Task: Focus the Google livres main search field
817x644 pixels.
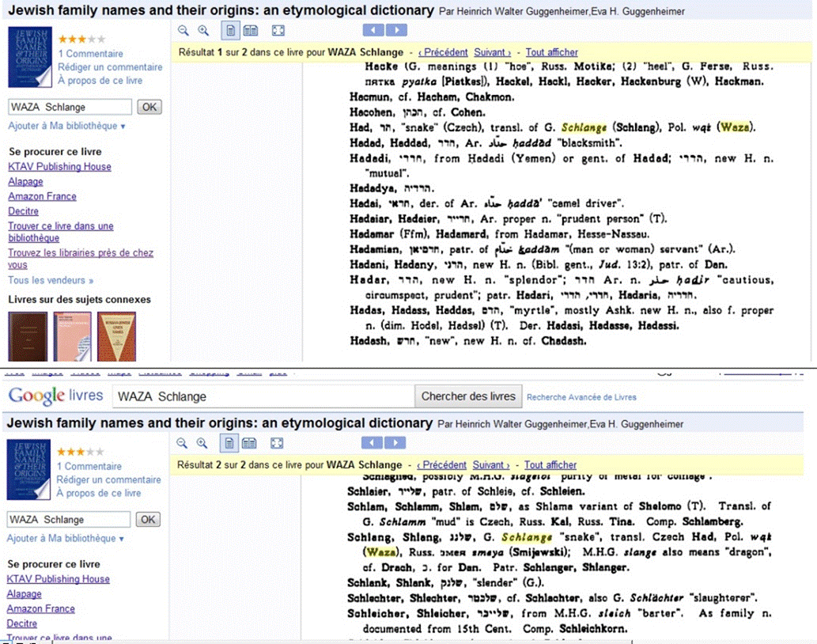Action: point(263,397)
